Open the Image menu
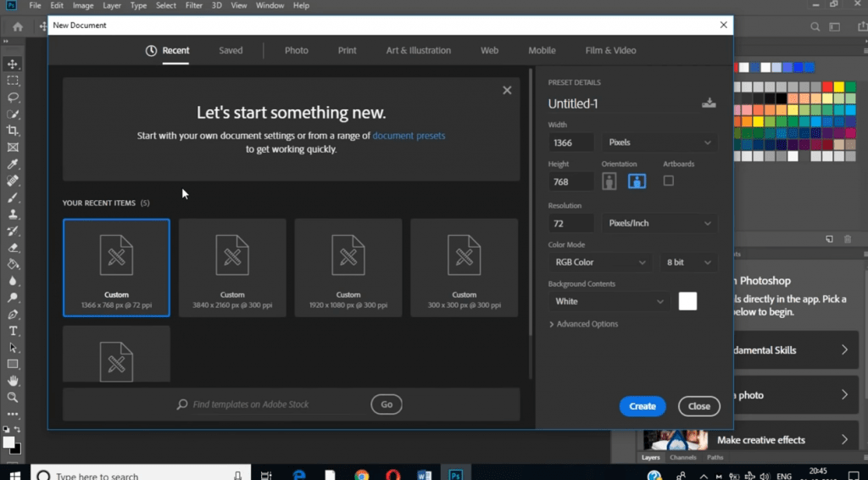The image size is (868, 480). pos(83,6)
